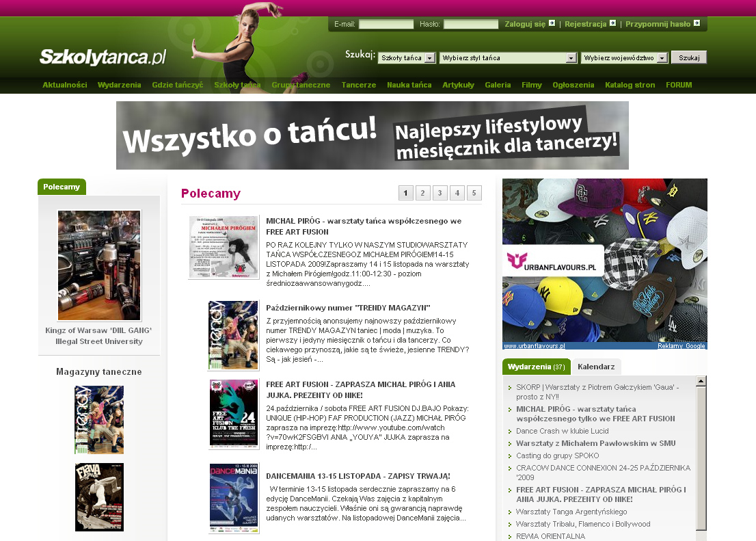Open the Nauka tańca menu item
Image resolution: width=756 pixels, height=541 pixels.
tap(409, 85)
